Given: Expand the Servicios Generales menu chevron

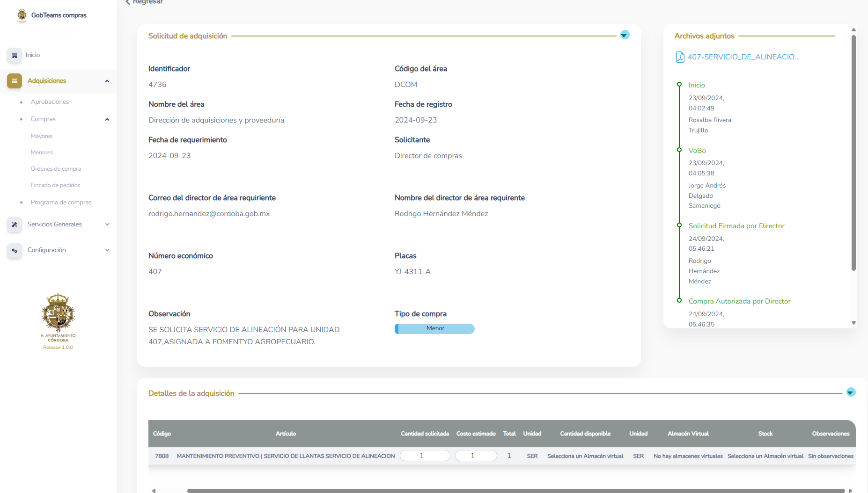Looking at the screenshot, I should click(107, 225).
